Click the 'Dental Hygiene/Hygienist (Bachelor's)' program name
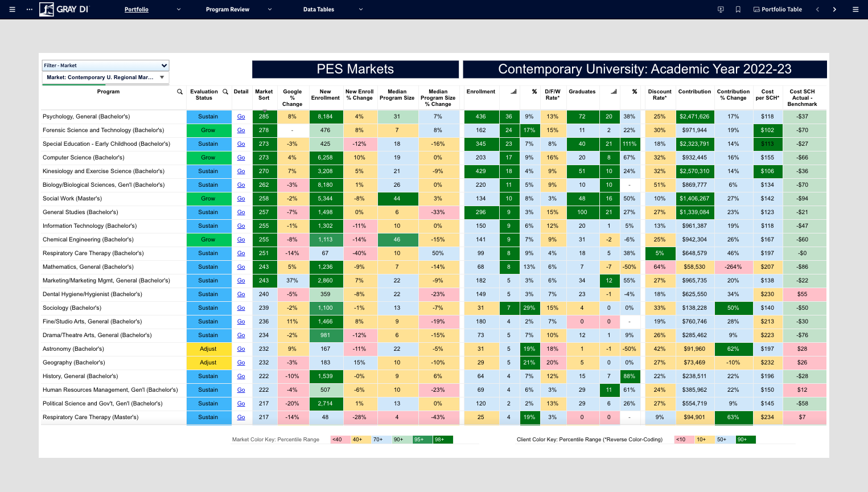This screenshot has width=868, height=492. coord(92,294)
